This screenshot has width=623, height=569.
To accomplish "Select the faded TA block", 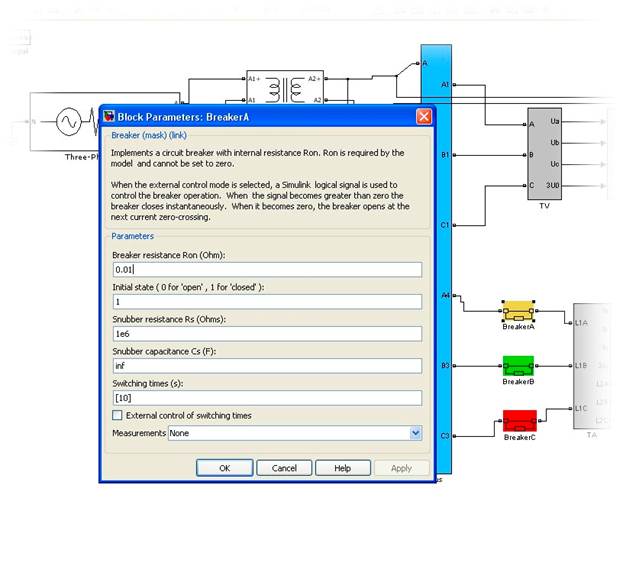I will pyautogui.click(x=591, y=366).
